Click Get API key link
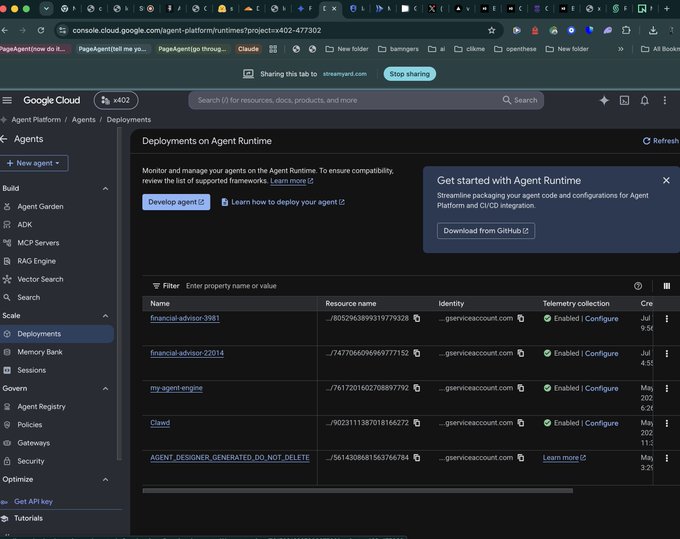680x539 pixels. (33, 502)
